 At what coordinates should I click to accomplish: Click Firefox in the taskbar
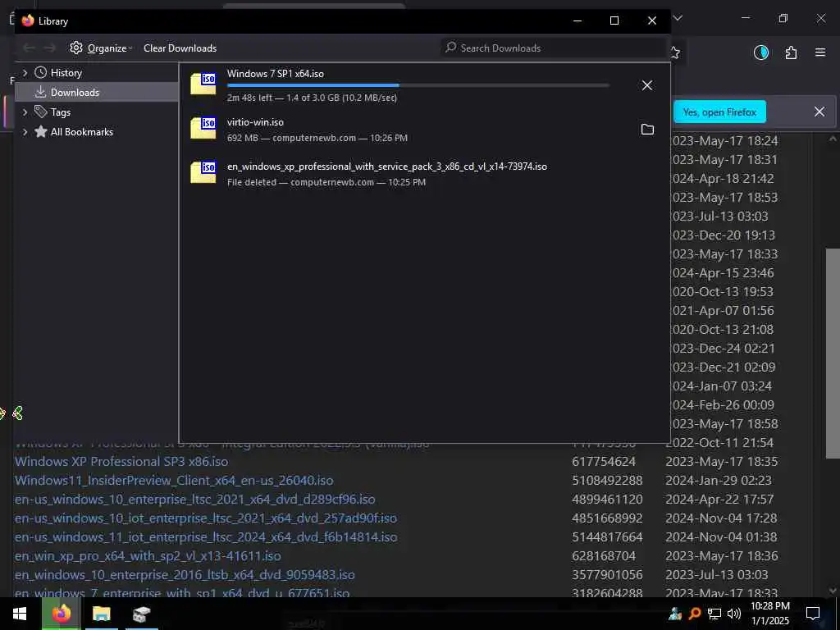[62, 614]
